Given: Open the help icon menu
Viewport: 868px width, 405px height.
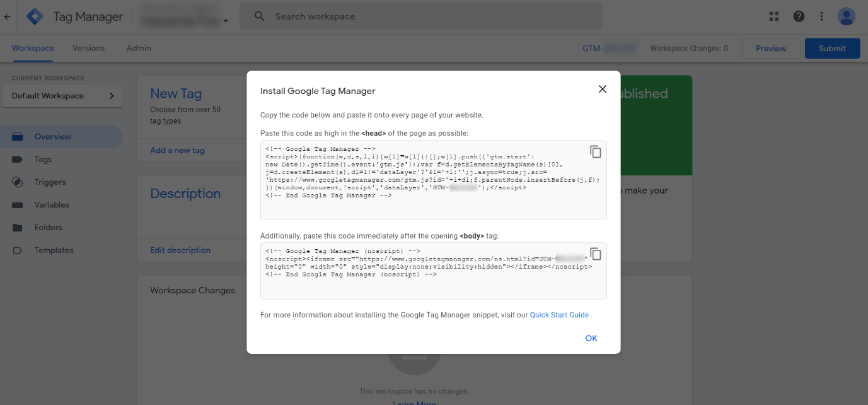Looking at the screenshot, I should 799,16.
